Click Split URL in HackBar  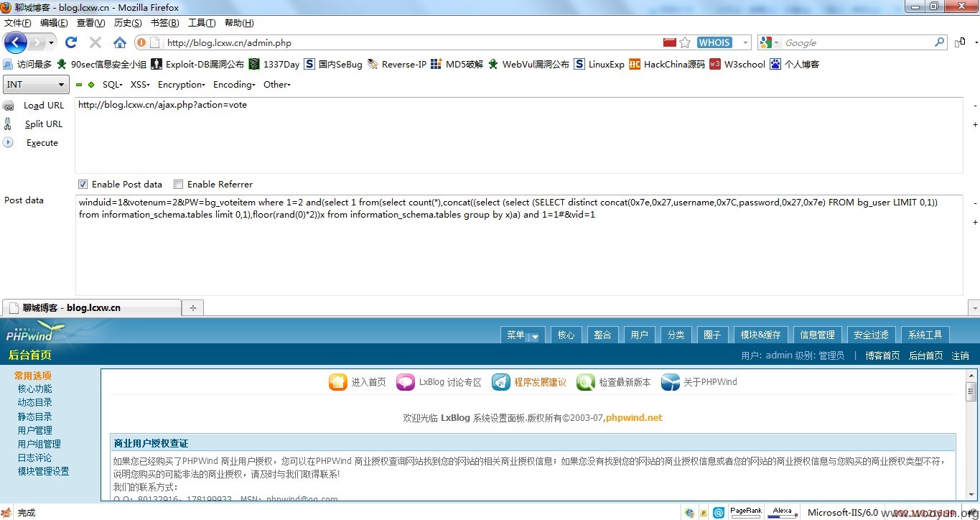pyautogui.click(x=44, y=124)
